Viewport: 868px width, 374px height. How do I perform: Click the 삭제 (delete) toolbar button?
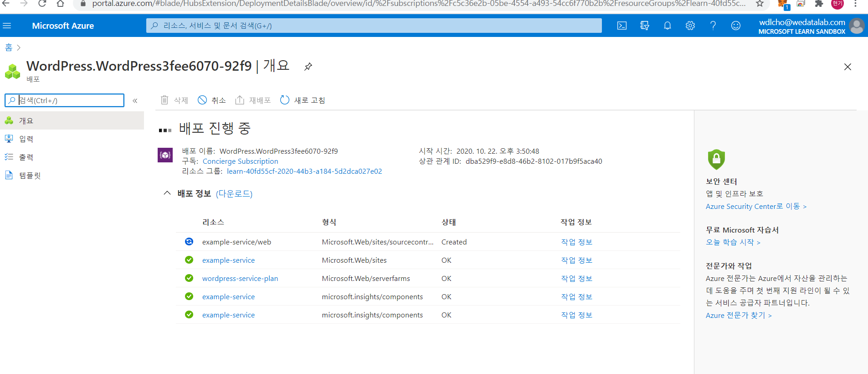tap(174, 100)
